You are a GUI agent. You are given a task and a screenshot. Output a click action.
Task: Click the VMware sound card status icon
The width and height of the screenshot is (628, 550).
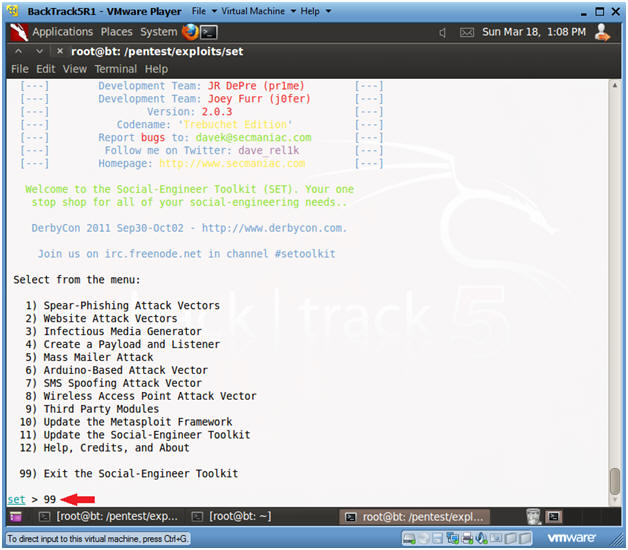[x=481, y=538]
